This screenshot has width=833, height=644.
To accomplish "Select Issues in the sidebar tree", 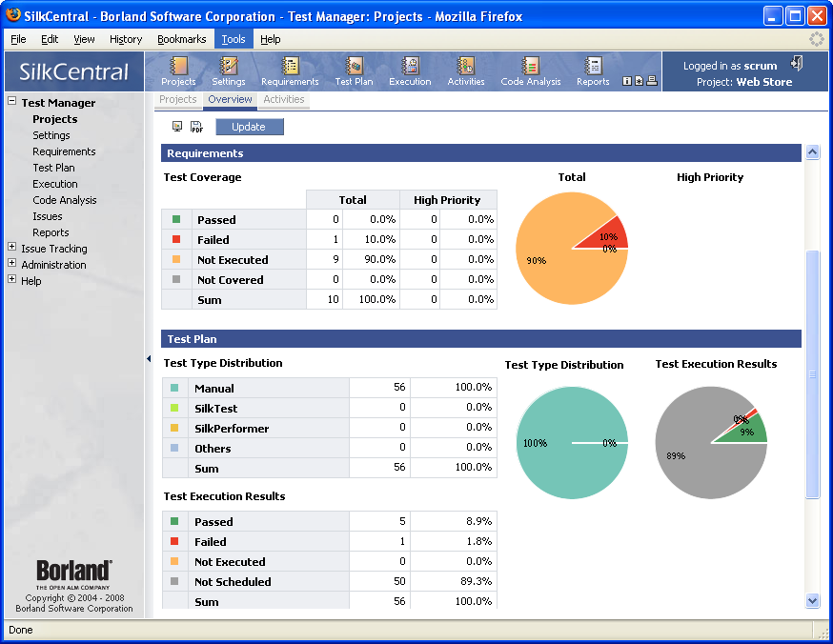I will tap(48, 216).
